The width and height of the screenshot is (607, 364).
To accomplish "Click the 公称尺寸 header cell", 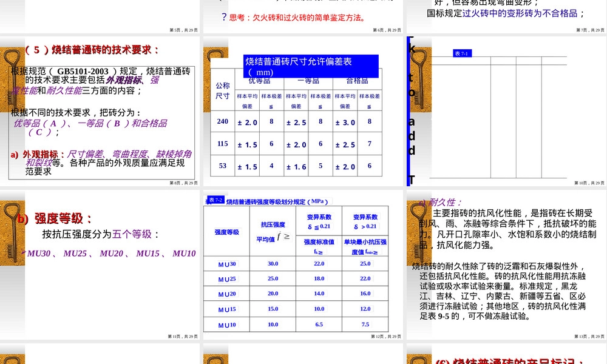I will coord(223,90).
